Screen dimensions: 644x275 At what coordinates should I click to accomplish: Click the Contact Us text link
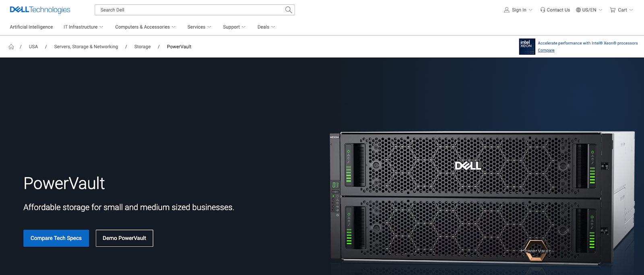(x=558, y=10)
